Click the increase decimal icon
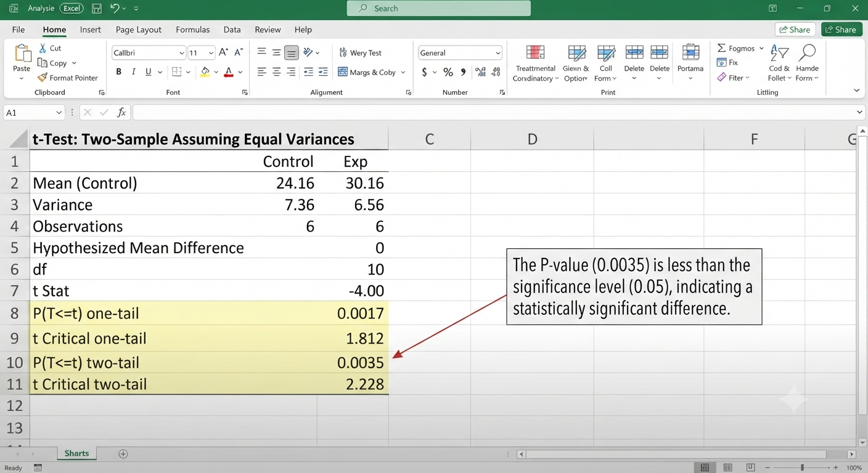 (x=481, y=72)
